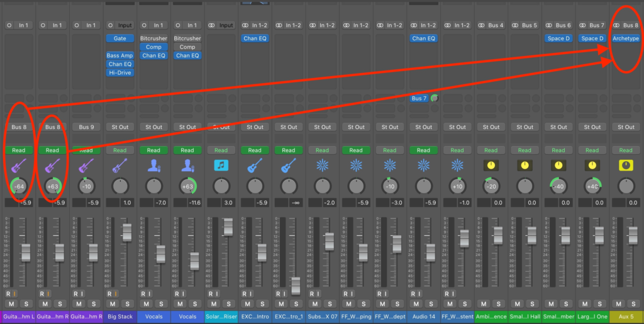Screen dimensions: 644x324
Task: Open Read automation mode menu on Audio 14
Action: (x=423, y=150)
